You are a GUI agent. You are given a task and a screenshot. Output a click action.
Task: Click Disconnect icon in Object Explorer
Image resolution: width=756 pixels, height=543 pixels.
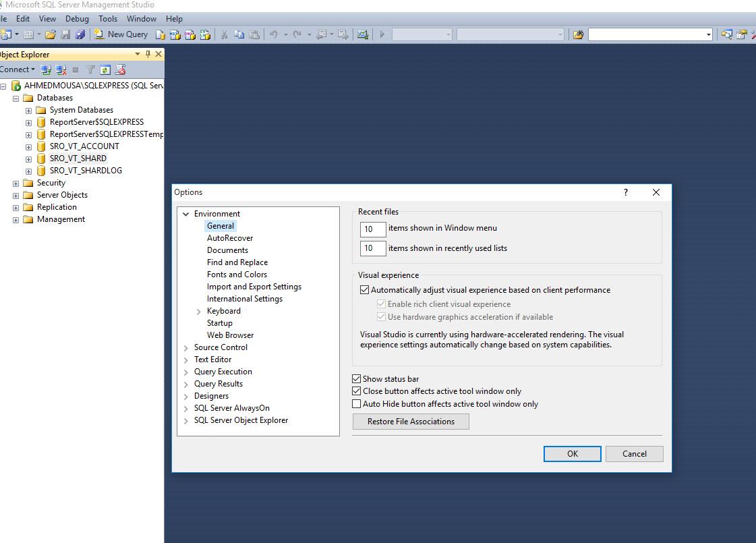click(x=61, y=70)
